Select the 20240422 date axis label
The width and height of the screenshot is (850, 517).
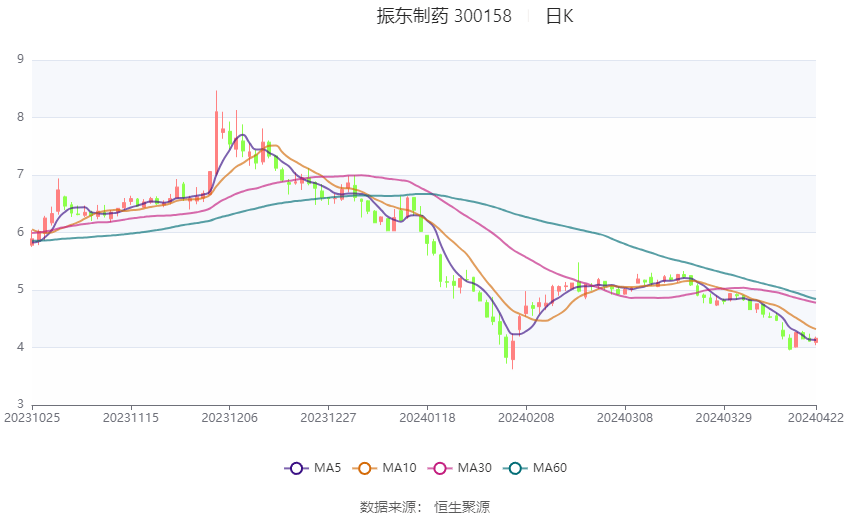pos(815,418)
